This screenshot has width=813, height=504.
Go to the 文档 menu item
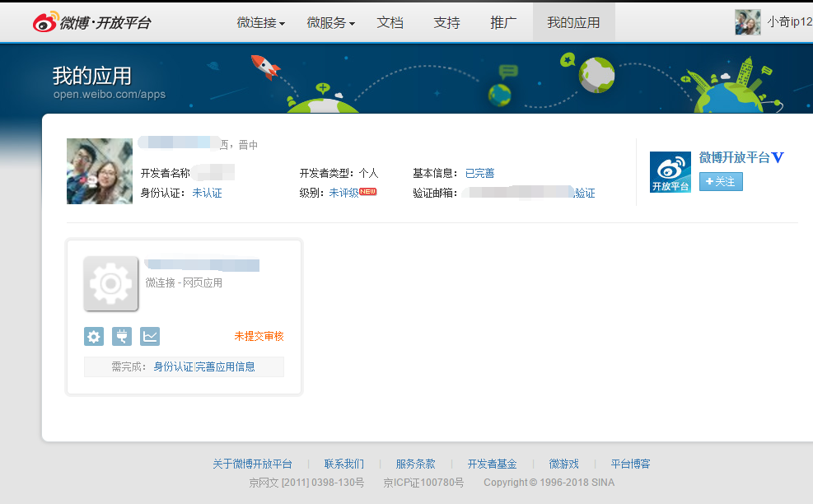(x=390, y=23)
